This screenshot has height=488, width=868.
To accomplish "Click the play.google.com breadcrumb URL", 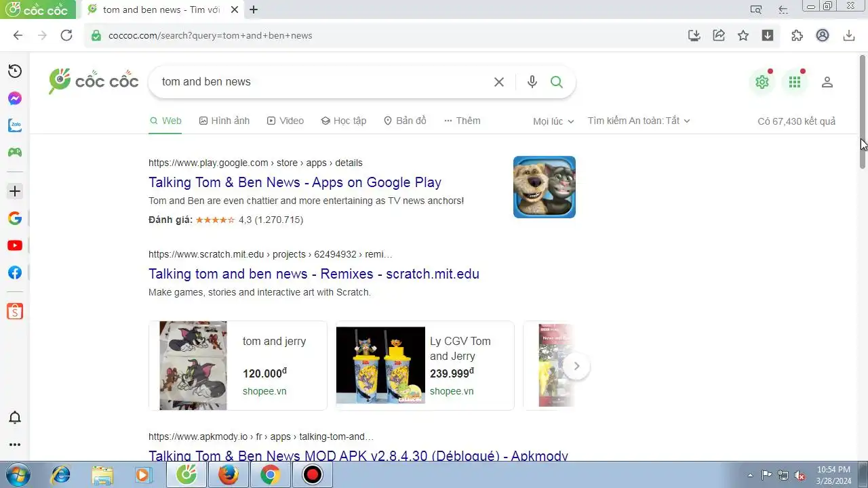I will (255, 163).
